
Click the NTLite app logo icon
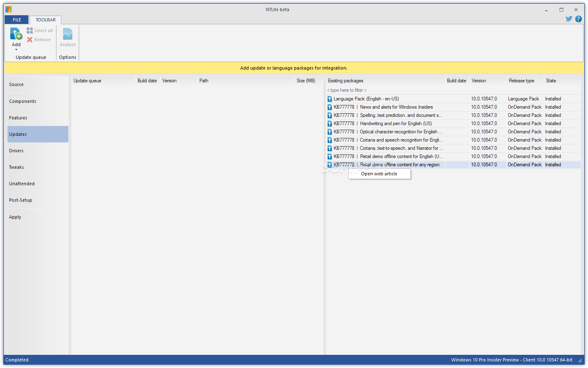(9, 9)
